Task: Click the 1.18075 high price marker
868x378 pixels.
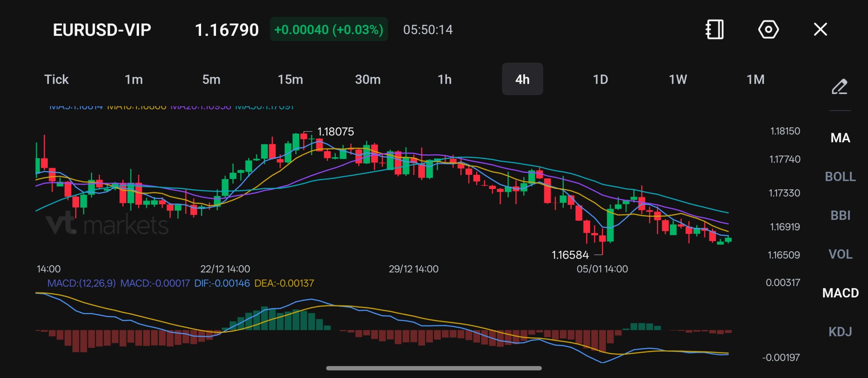Action: [x=335, y=131]
